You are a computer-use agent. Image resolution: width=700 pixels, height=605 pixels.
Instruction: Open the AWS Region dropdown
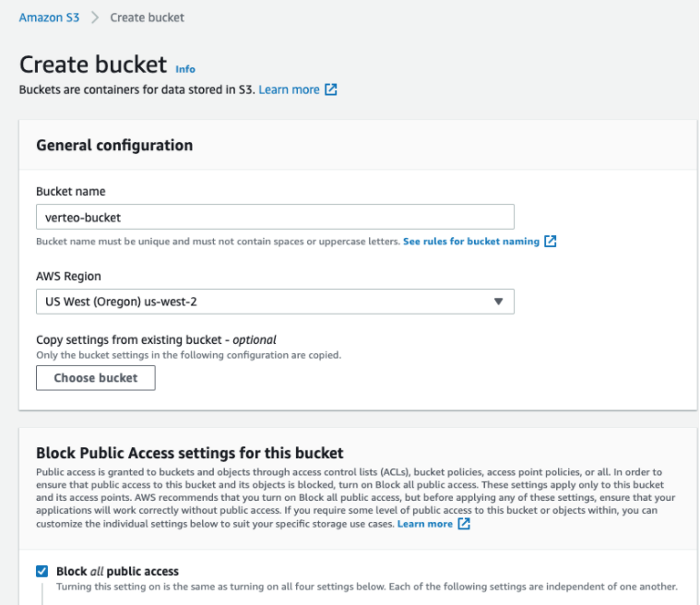(x=275, y=302)
